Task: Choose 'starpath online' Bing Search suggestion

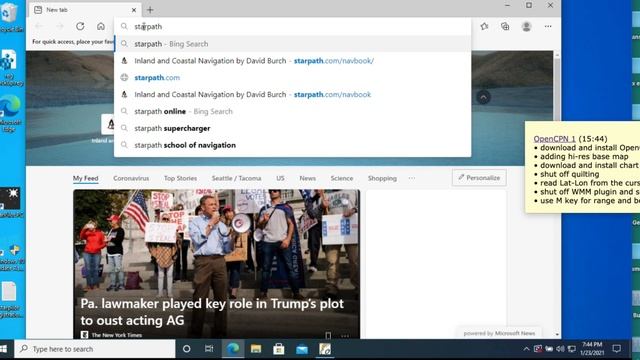Action: click(x=292, y=111)
